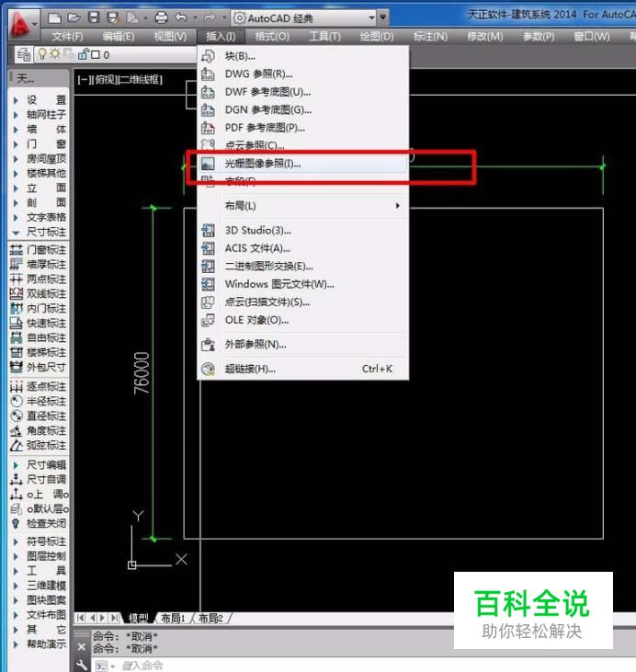Click the 自由标注 tool icon
636x672 pixels.
click(17, 338)
